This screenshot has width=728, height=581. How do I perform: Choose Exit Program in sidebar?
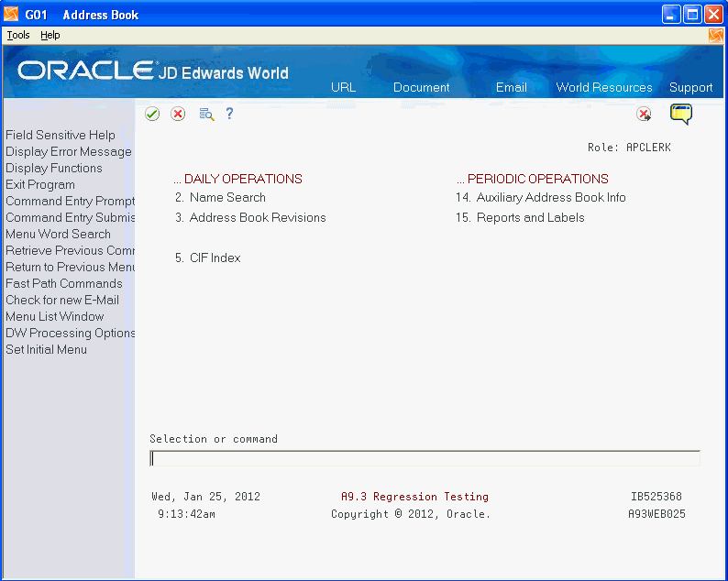pos(40,185)
